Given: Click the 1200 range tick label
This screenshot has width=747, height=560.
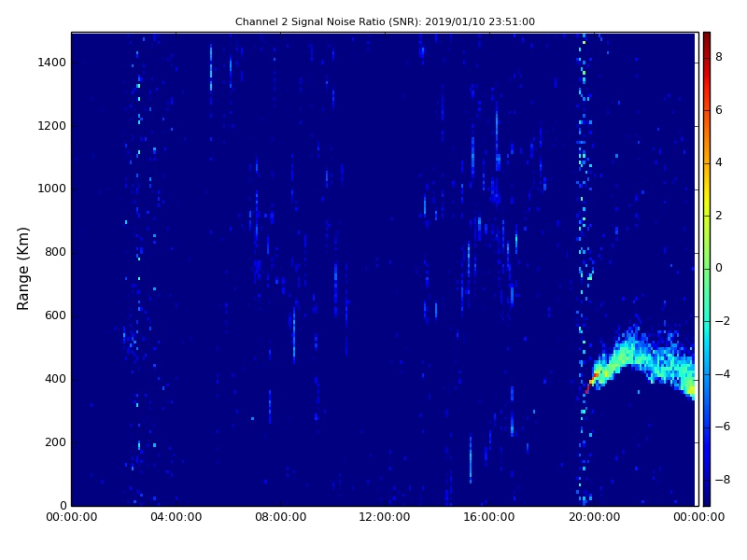Looking at the screenshot, I should point(52,126).
